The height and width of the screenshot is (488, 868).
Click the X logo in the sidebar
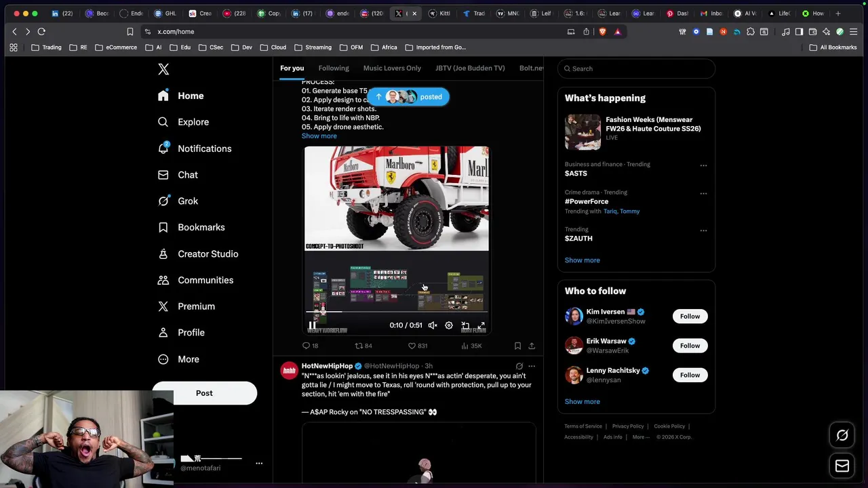click(163, 69)
